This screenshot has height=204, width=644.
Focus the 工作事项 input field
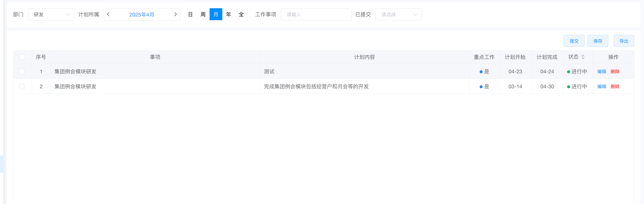tap(316, 14)
